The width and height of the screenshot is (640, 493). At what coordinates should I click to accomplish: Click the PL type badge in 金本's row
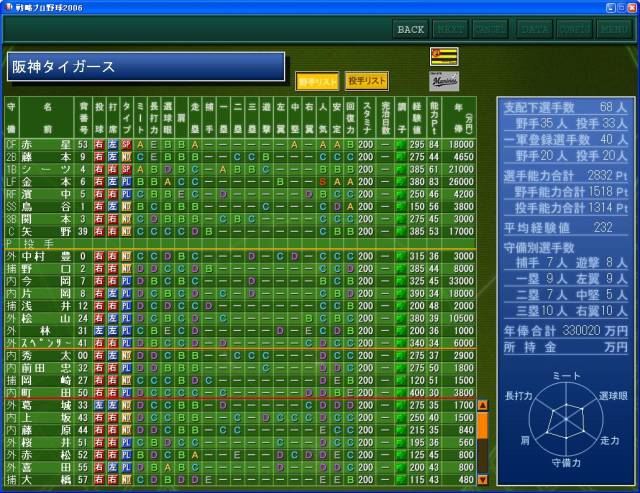click(x=127, y=182)
